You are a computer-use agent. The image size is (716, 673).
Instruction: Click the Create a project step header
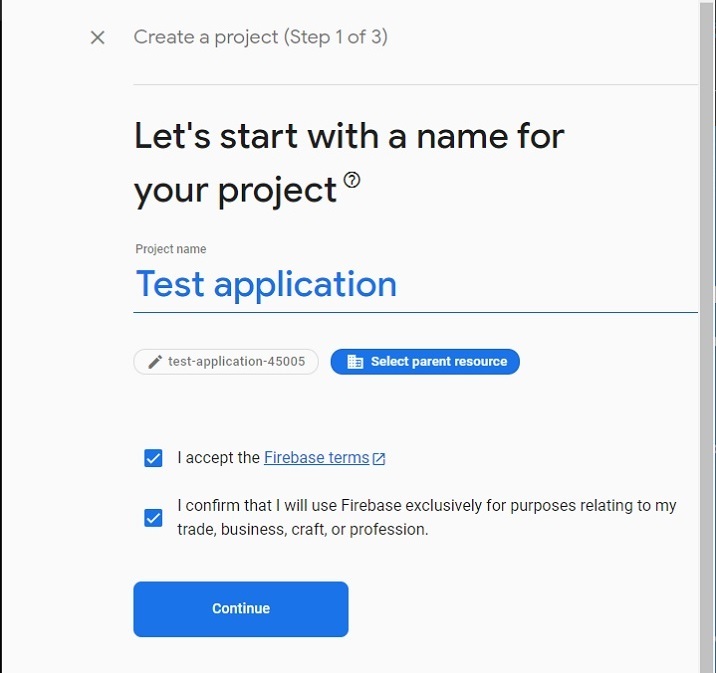click(261, 38)
